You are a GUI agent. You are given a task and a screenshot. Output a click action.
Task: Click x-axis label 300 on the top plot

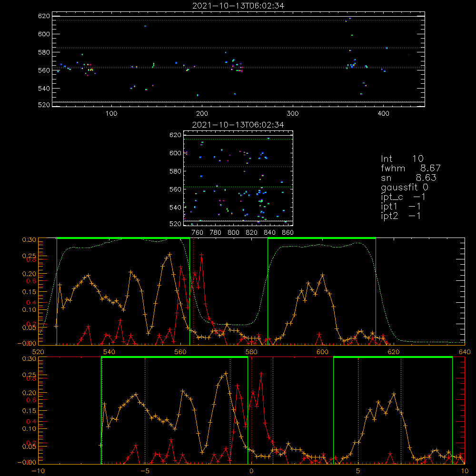tap(293, 114)
